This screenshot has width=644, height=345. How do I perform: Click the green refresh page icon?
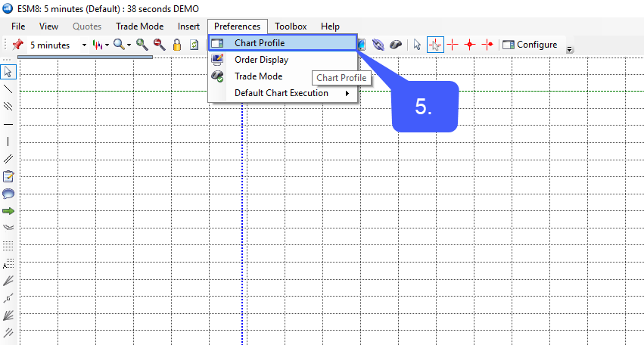[194, 45]
